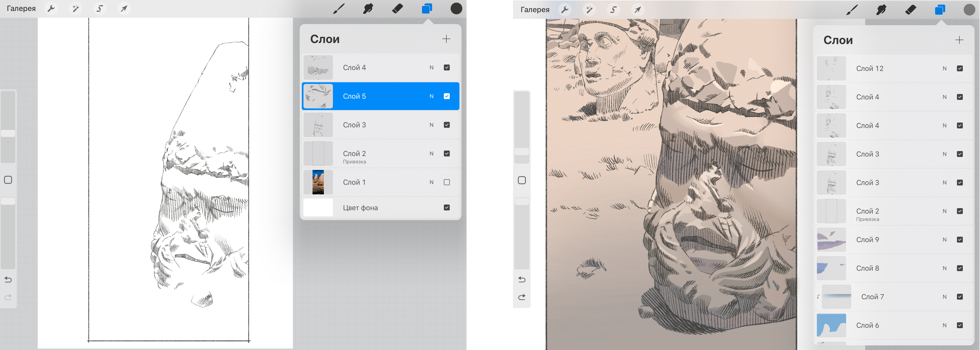Image resolution: width=980 pixels, height=350 pixels.
Task: Open dark color swatch in left window
Action: tap(456, 8)
